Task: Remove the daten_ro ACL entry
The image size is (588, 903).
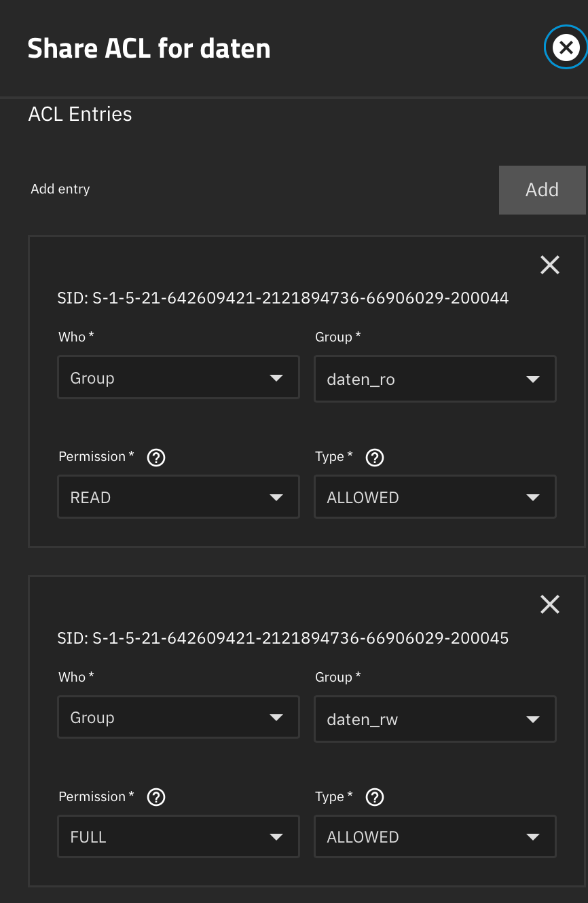Action: click(550, 265)
